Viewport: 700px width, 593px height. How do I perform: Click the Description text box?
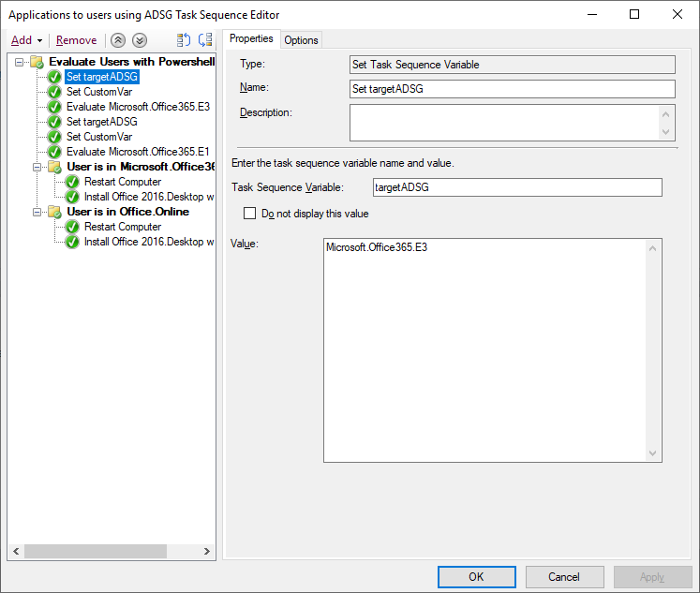pos(504,123)
